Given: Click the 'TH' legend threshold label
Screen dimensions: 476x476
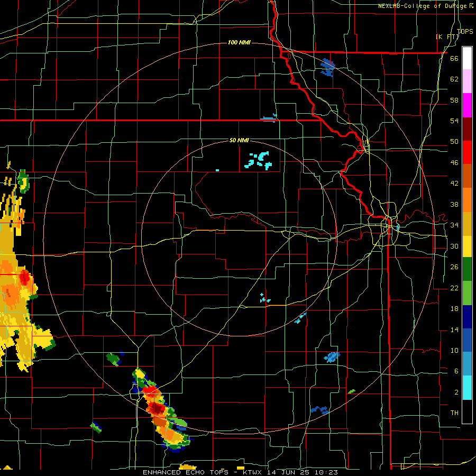Looking at the screenshot, I should point(454,413).
